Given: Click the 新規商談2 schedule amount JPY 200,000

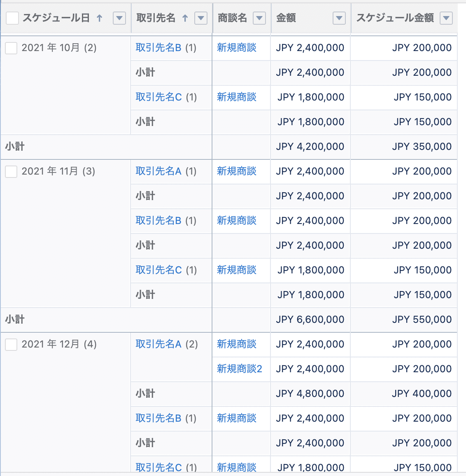Looking at the screenshot, I should (x=422, y=369).
